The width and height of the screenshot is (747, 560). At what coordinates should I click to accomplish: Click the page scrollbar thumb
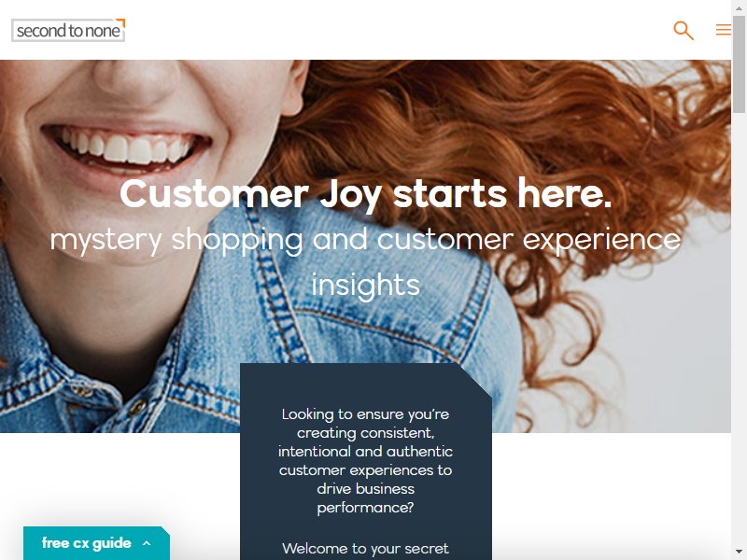coord(739,64)
